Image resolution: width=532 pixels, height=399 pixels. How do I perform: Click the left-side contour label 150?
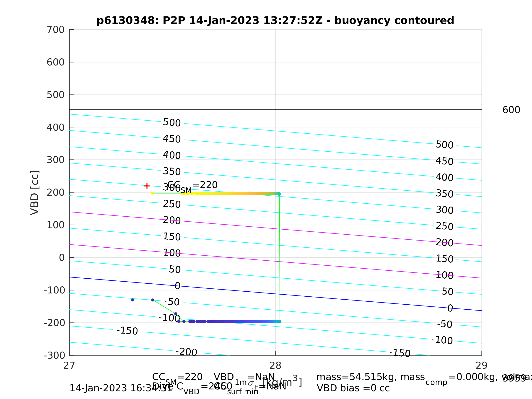tap(172, 237)
